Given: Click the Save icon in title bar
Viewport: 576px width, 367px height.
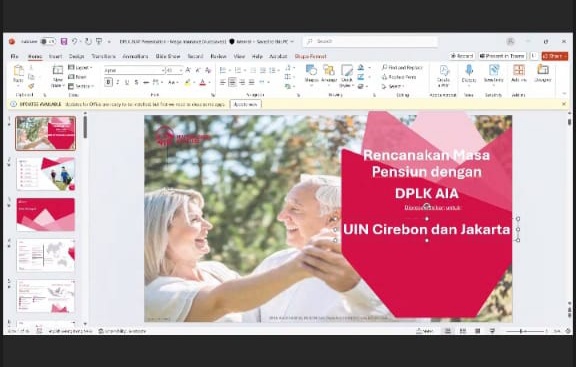Looking at the screenshot, I should [64, 42].
